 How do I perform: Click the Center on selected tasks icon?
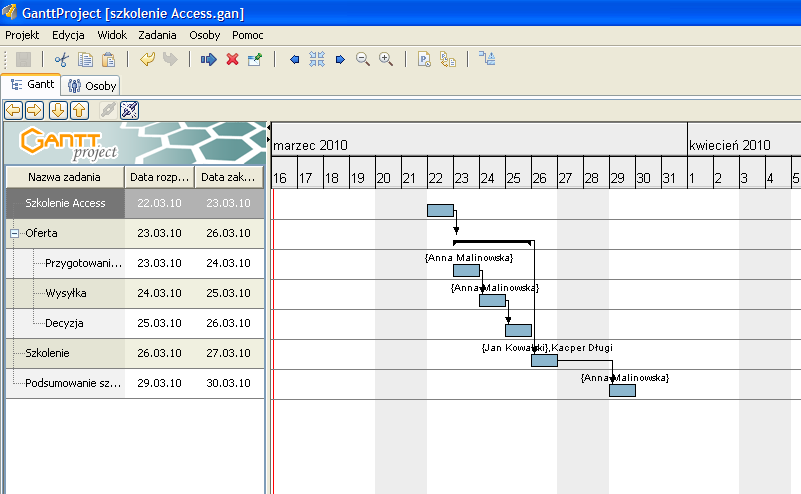pyautogui.click(x=317, y=59)
